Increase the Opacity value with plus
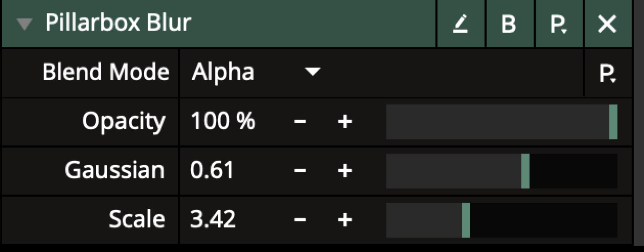644x252 pixels. click(345, 122)
